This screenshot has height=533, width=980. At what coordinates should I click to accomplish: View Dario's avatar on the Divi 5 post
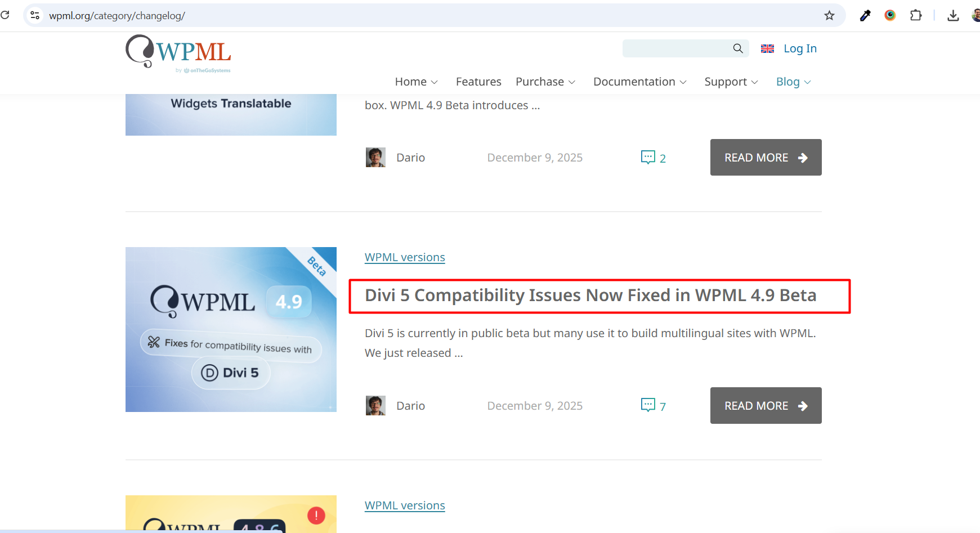375,406
